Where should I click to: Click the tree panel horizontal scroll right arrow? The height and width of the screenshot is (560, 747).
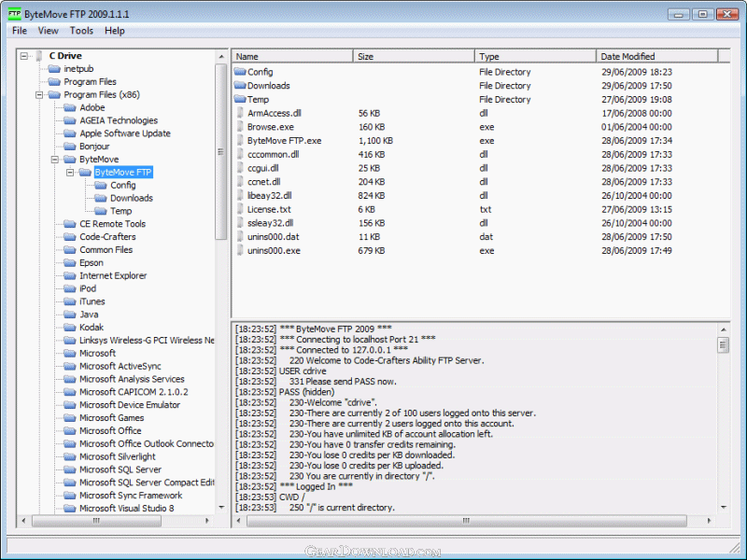(207, 521)
